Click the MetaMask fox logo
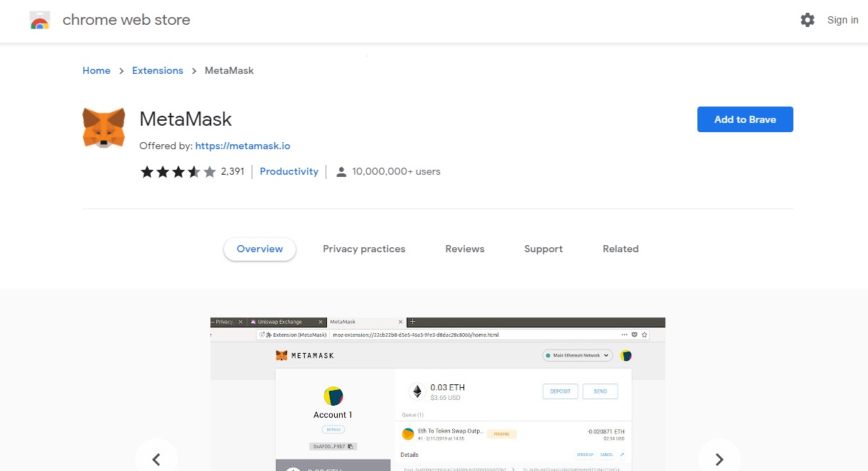 (104, 128)
